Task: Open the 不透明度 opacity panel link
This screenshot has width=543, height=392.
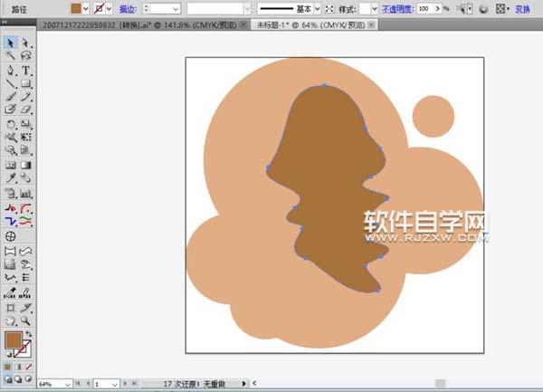Action: (398, 9)
